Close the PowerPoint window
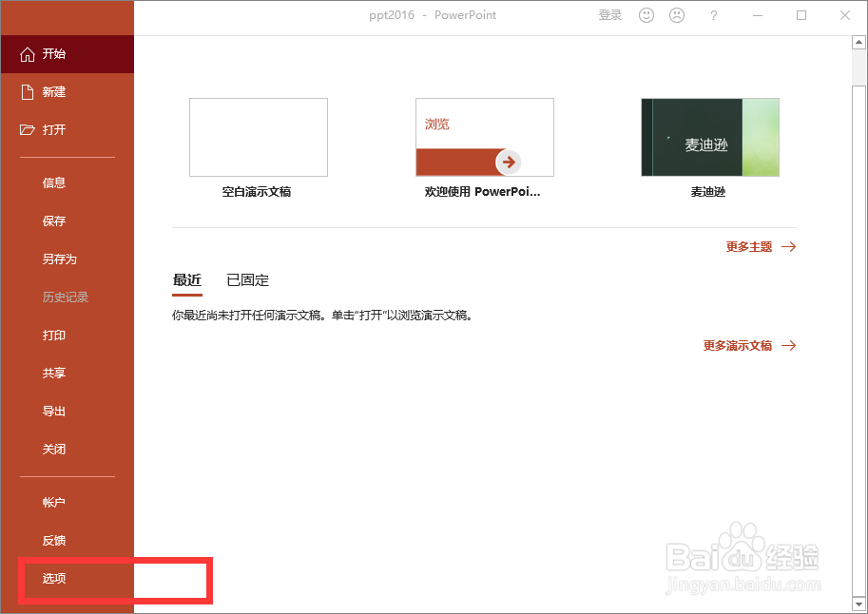This screenshot has width=868, height=614. coord(845,15)
